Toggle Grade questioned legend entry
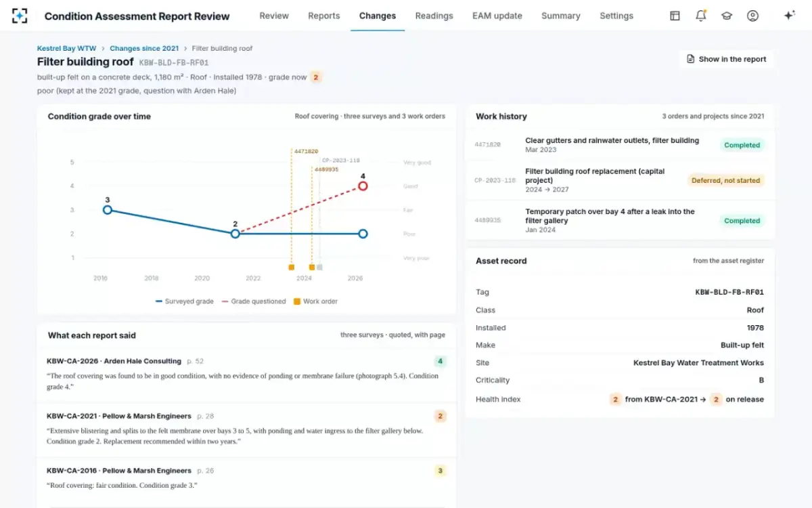Image resolution: width=812 pixels, height=508 pixels. 254,301
